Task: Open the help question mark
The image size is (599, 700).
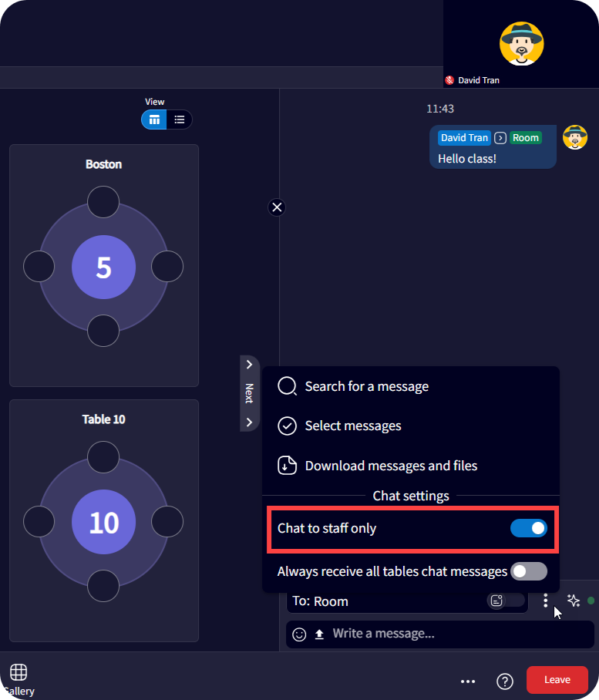Action: coord(505,681)
